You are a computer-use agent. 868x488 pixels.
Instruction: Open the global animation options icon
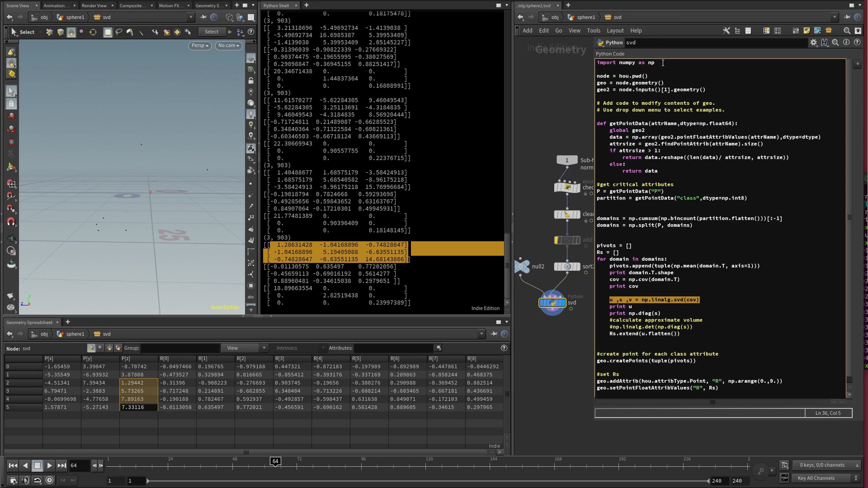(x=13, y=480)
